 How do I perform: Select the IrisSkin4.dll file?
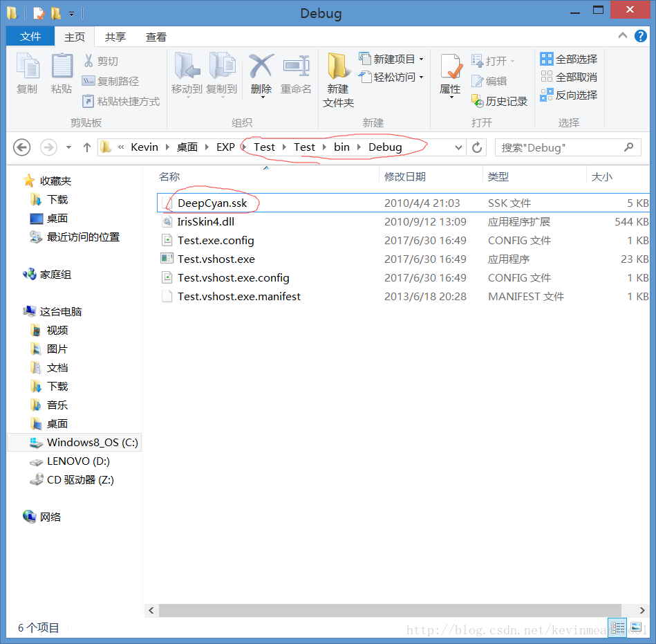403,221
